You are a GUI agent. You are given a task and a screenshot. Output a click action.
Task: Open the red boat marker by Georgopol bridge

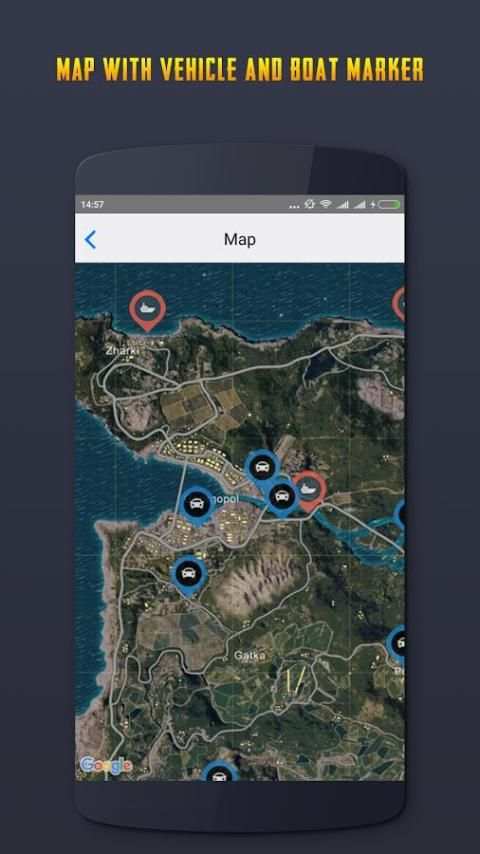[309, 491]
